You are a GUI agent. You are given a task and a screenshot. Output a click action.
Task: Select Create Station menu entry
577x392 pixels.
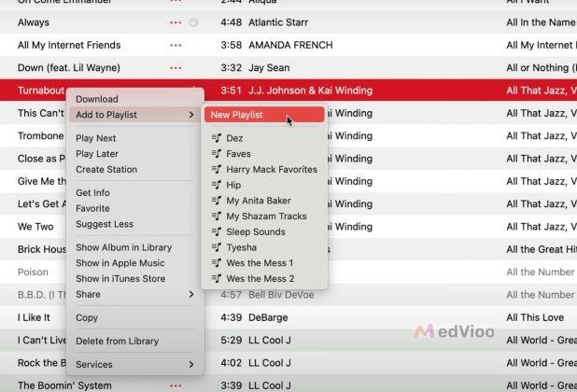click(134, 170)
